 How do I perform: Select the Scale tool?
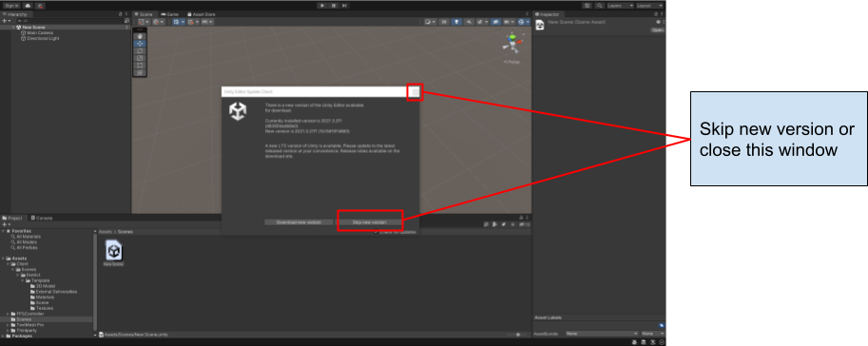click(140, 58)
